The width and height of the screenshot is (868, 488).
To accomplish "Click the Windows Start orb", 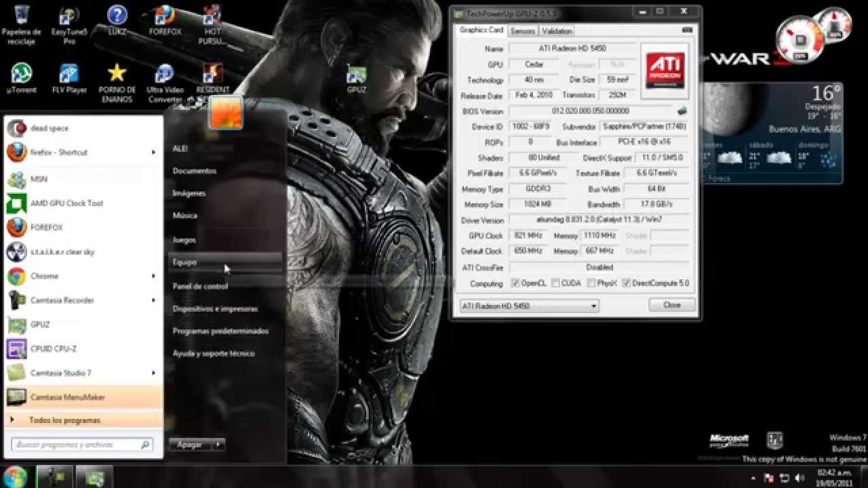I will click(15, 476).
